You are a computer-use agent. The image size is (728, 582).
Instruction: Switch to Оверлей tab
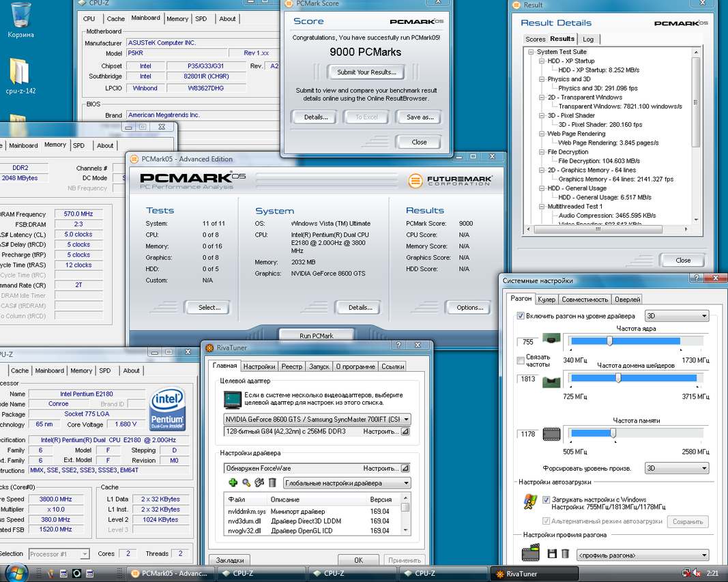[627, 300]
